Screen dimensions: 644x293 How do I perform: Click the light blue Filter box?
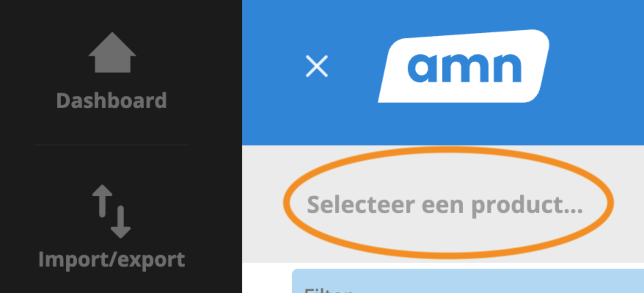(468, 281)
